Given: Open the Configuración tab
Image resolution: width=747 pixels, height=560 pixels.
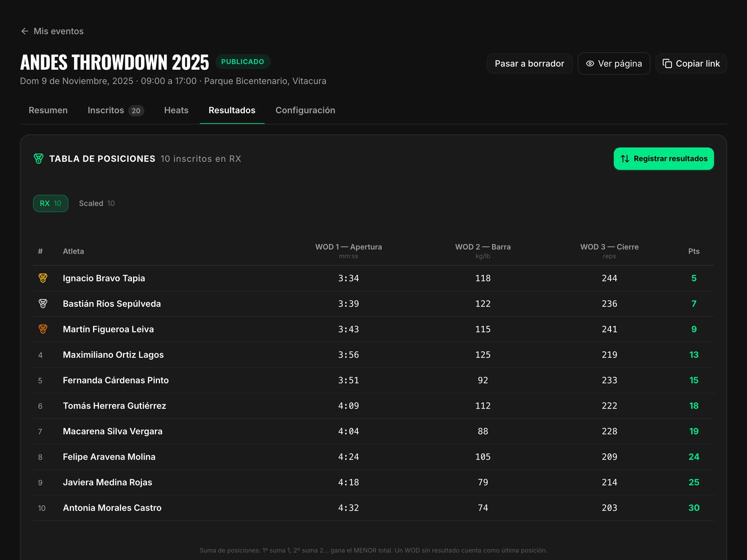Looking at the screenshot, I should coord(305,110).
